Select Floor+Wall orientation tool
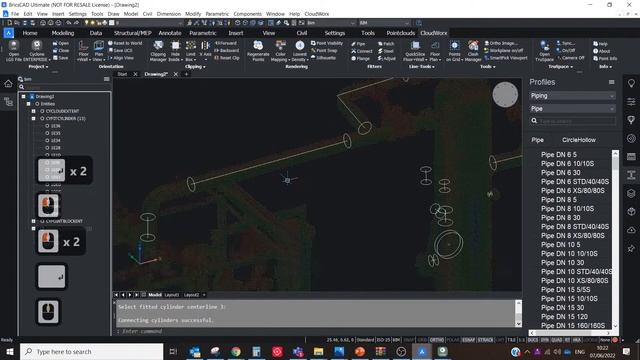This screenshot has height=360, width=640. click(83, 51)
